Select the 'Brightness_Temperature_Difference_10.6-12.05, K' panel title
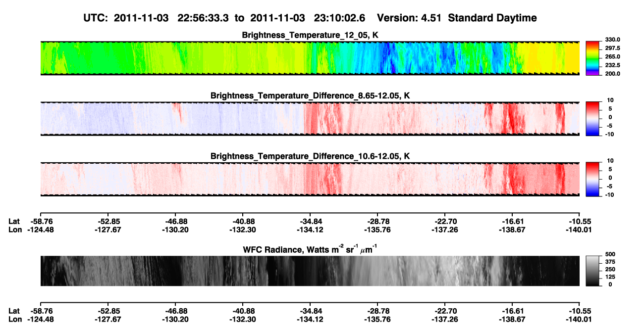Screen dimensions: 644x330 [x=310, y=156]
